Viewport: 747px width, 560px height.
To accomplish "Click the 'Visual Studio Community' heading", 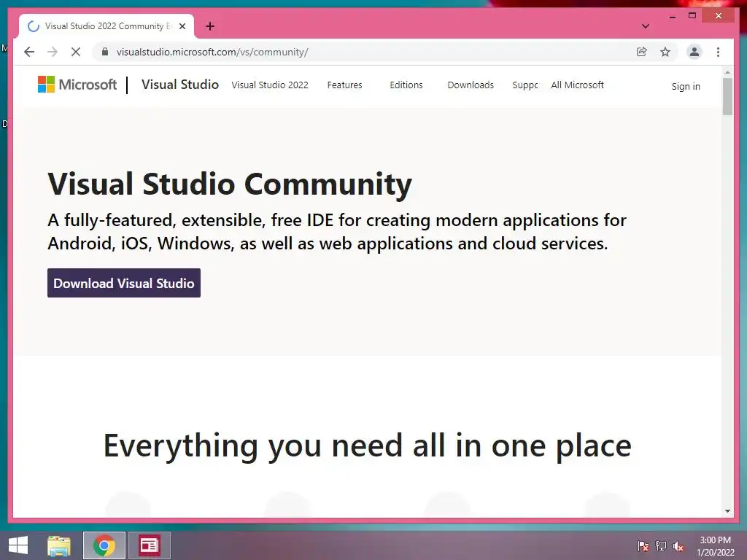I will pyautogui.click(x=230, y=184).
